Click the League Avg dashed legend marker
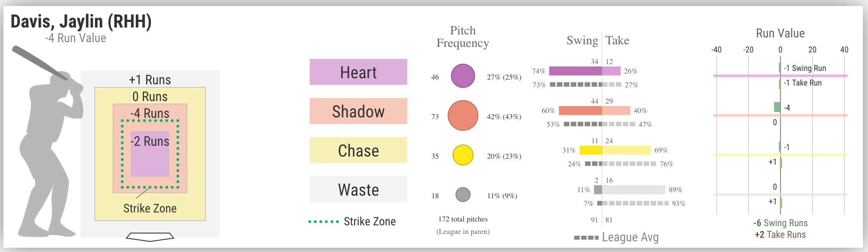 point(586,237)
